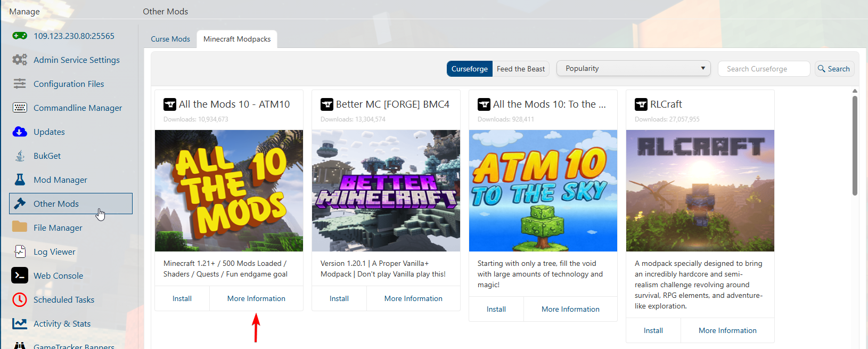Switch to the Curse Mods tab
868x349 pixels.
click(x=170, y=39)
